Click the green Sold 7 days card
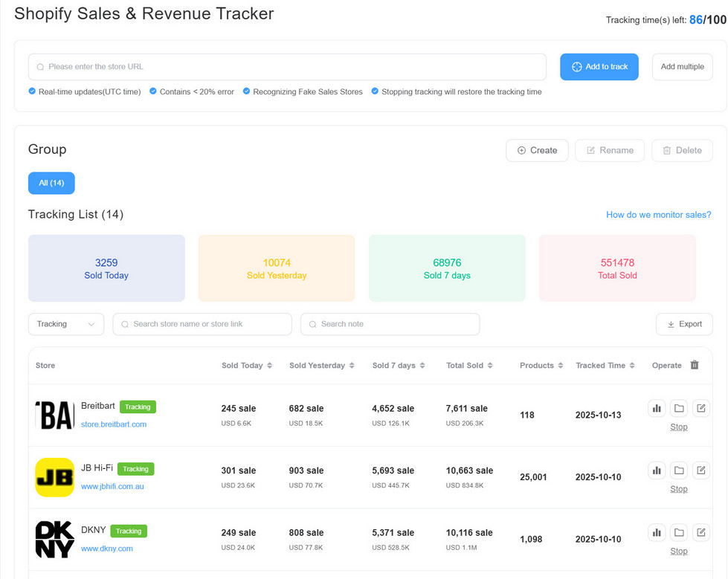Screen dimensions: 728x579 (447, 268)
